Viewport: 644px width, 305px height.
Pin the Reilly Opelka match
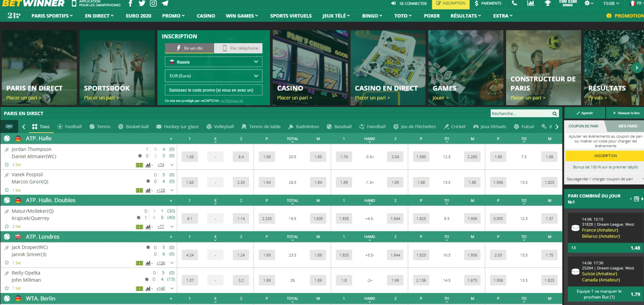(6, 273)
